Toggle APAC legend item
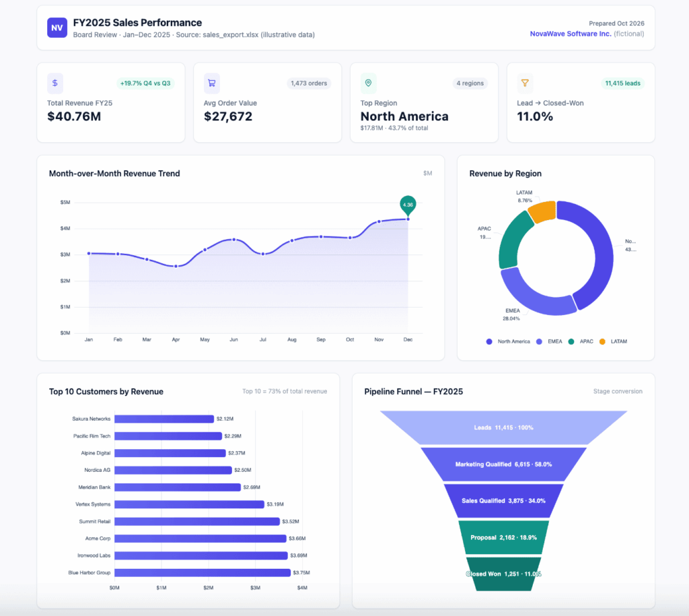 [581, 341]
